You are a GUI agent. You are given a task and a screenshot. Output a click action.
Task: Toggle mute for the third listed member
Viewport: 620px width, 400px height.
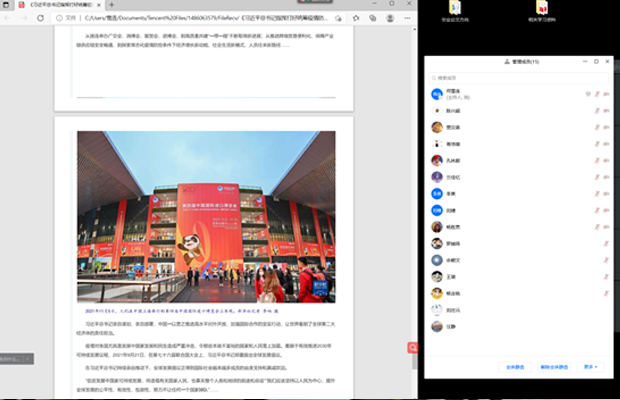coord(598,128)
